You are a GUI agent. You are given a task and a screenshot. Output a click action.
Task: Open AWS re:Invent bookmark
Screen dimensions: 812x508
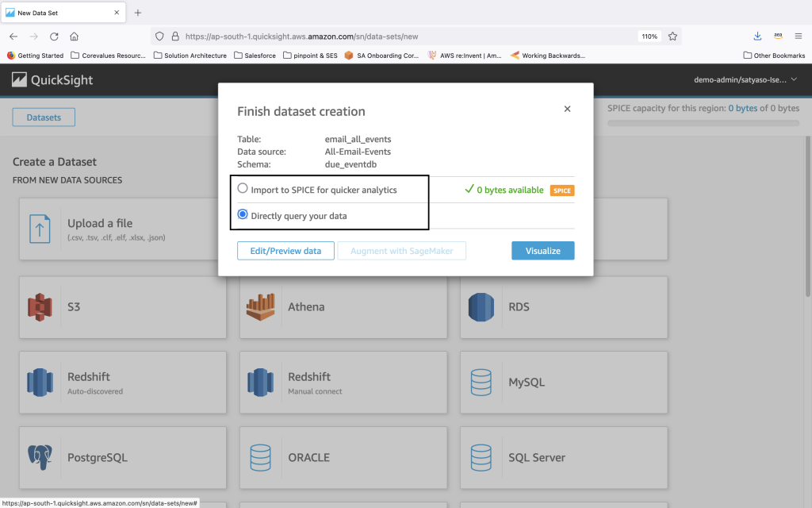pyautogui.click(x=465, y=56)
